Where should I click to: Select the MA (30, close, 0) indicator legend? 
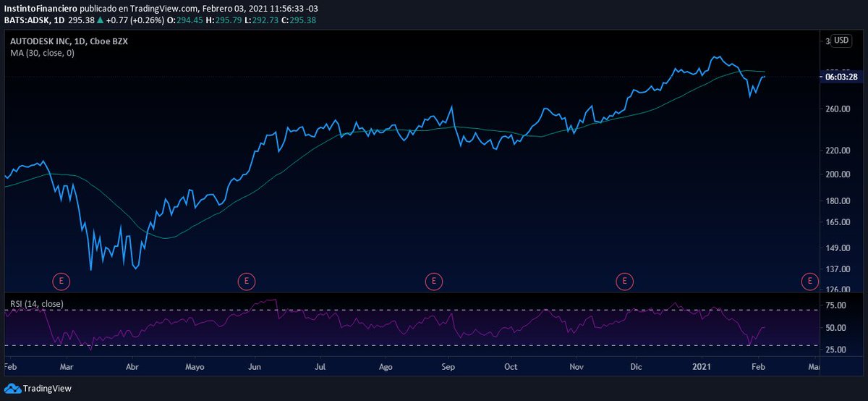[42, 53]
